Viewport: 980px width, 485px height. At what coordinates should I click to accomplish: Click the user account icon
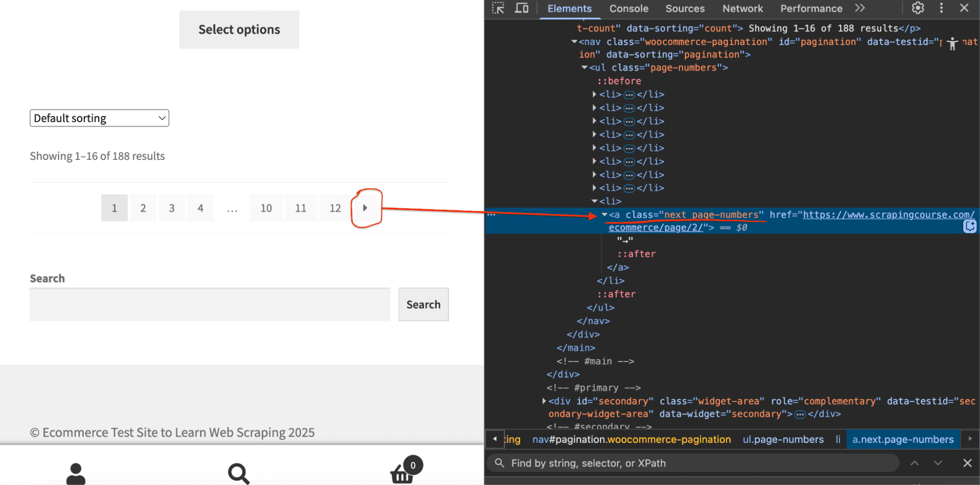pos(76,474)
